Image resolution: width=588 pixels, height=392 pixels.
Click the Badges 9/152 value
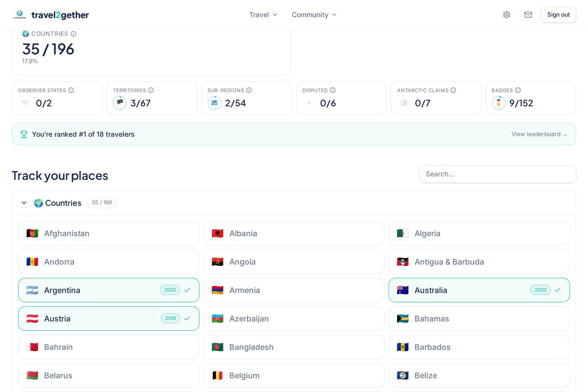521,103
